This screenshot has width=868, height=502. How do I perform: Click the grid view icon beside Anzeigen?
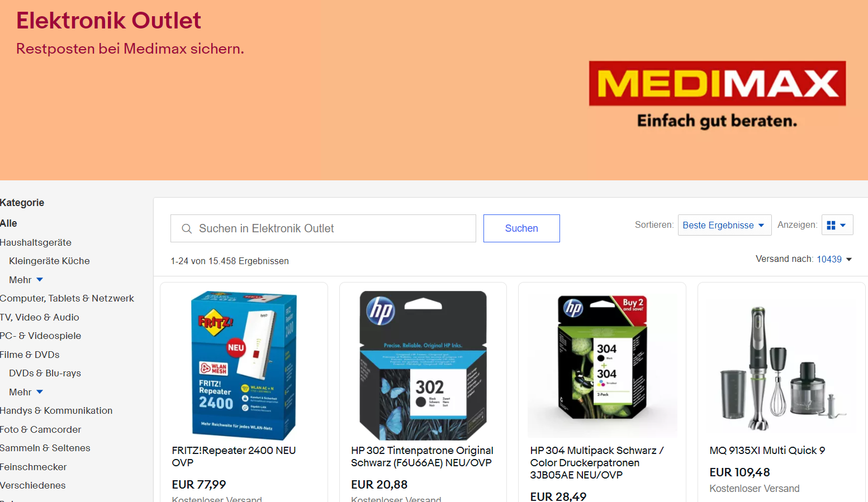pos(837,225)
